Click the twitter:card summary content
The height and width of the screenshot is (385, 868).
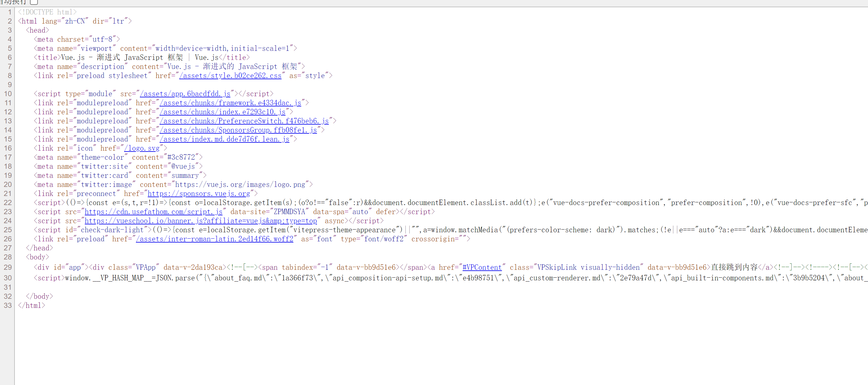click(185, 176)
